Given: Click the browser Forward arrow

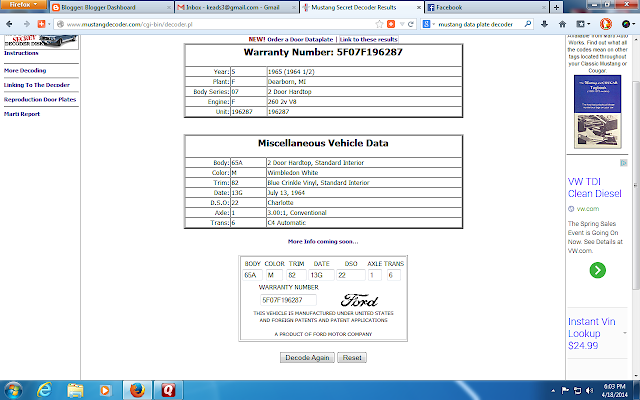Looking at the screenshot, I should (x=27, y=24).
